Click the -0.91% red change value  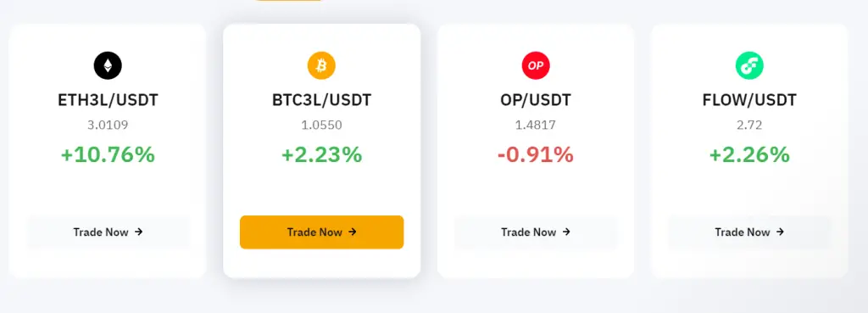pos(536,154)
